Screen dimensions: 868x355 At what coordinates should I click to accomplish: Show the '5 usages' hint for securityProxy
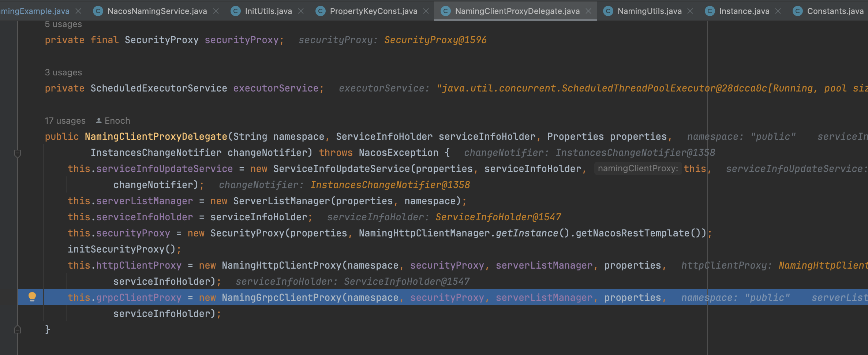coord(63,24)
